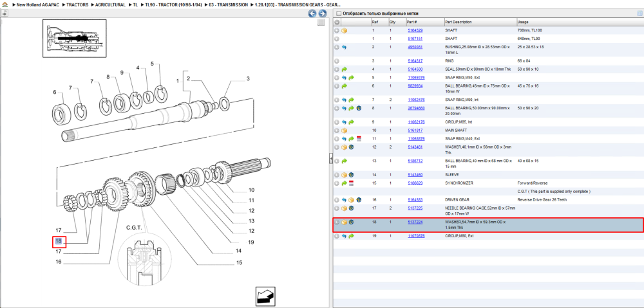
Task: Open part number link 26794660
Action: (416, 108)
